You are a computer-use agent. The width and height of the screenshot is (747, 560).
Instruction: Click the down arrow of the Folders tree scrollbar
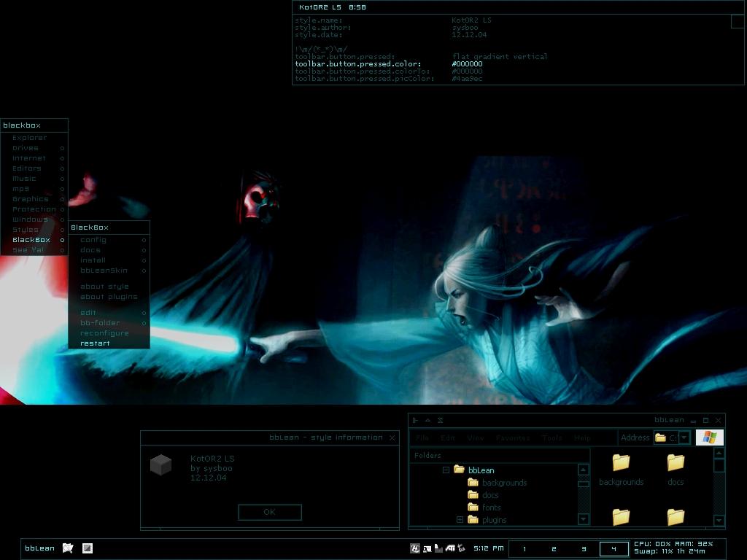coord(583,518)
